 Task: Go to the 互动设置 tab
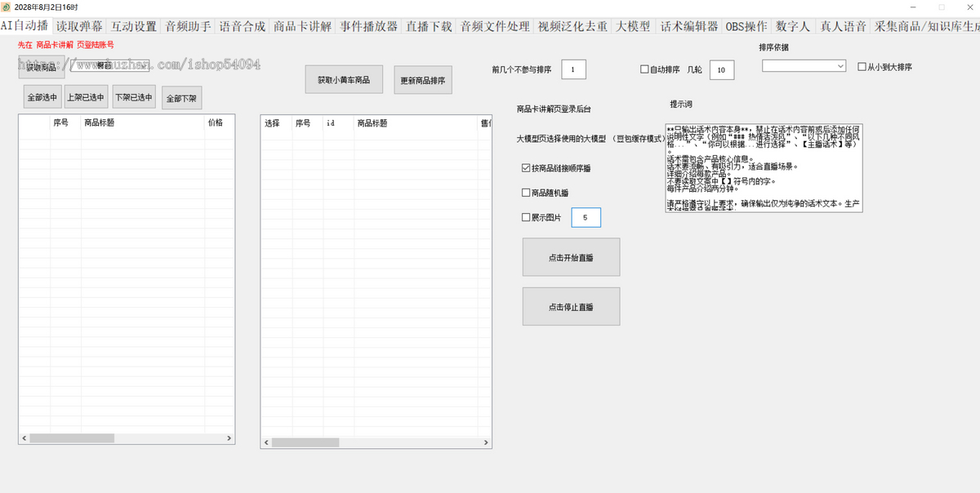click(134, 26)
